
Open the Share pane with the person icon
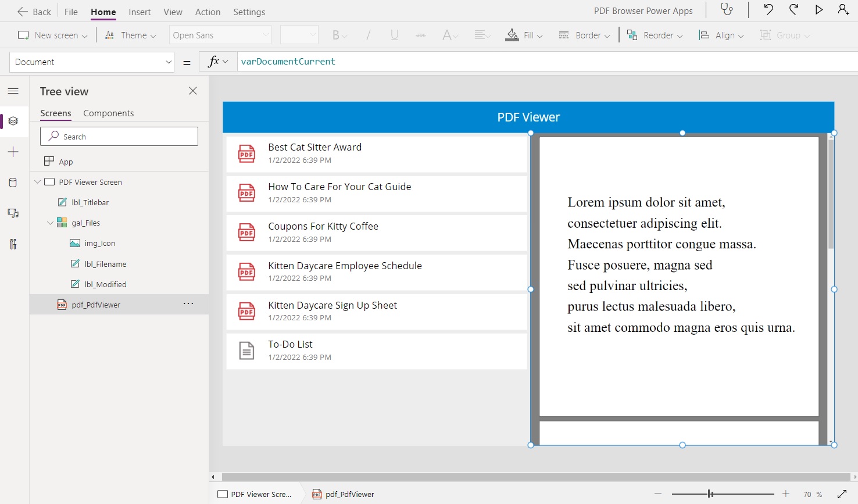843,9
